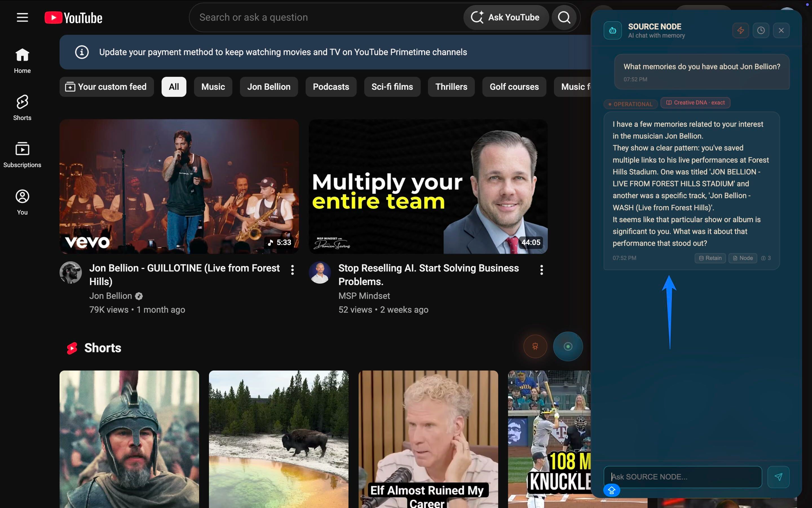Click the Node button on the reply
Image resolution: width=812 pixels, height=508 pixels.
[743, 258]
